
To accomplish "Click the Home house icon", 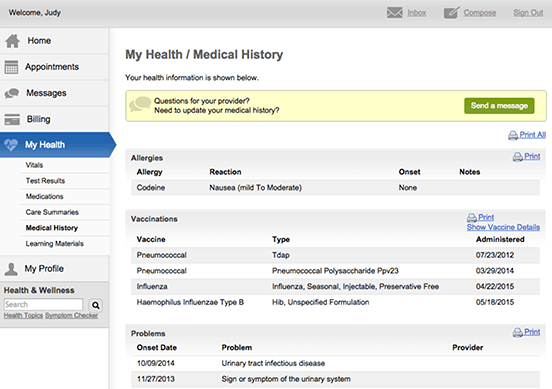I will (12, 41).
